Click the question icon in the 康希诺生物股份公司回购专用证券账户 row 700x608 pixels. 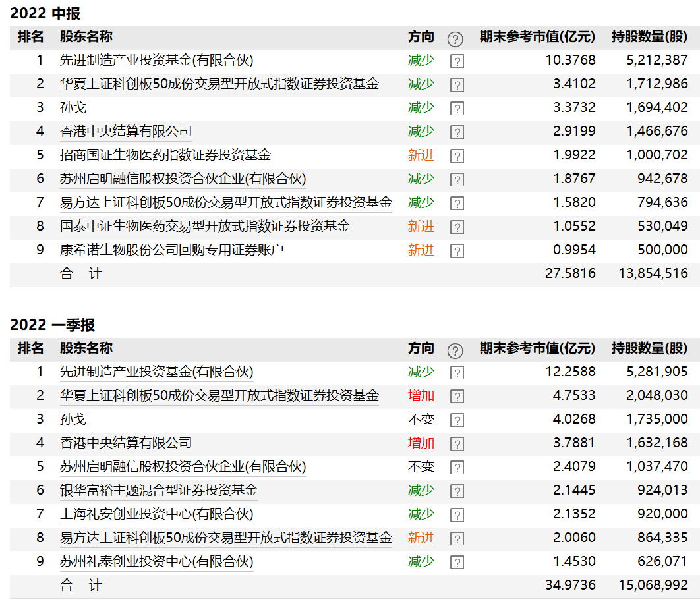[457, 251]
